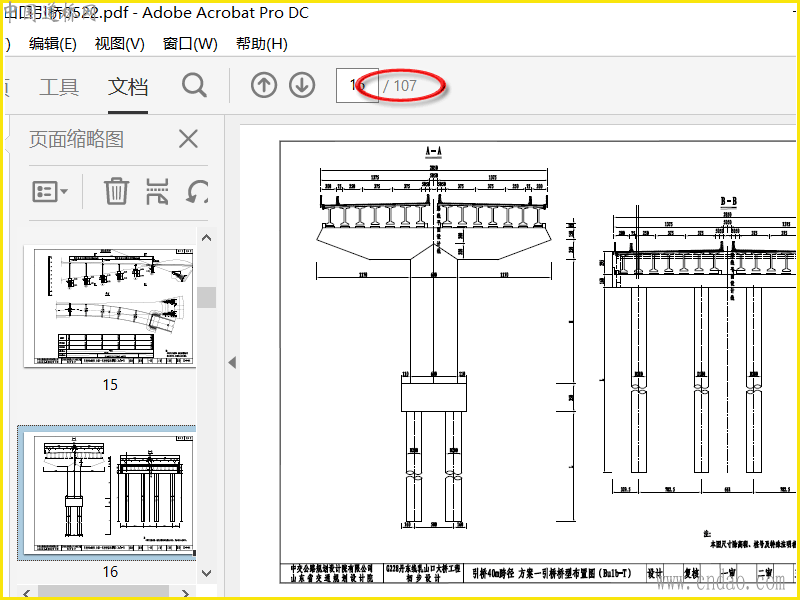Click the B-B section title in drawing
The image size is (800, 600).
click(x=729, y=202)
